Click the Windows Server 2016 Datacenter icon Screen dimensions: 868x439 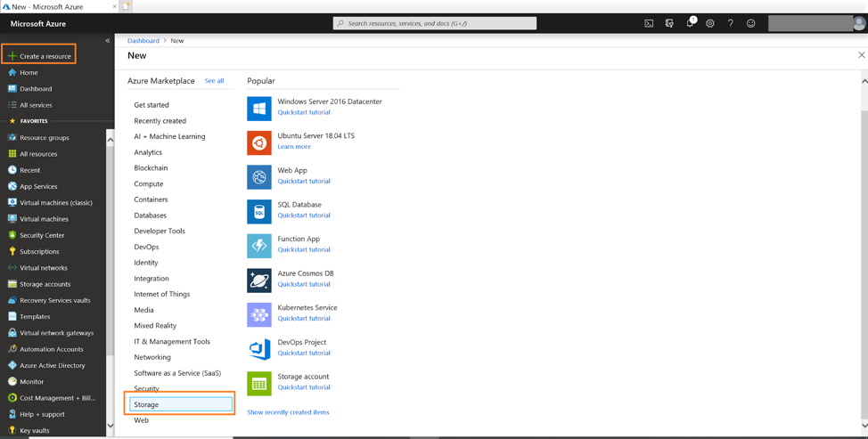259,108
